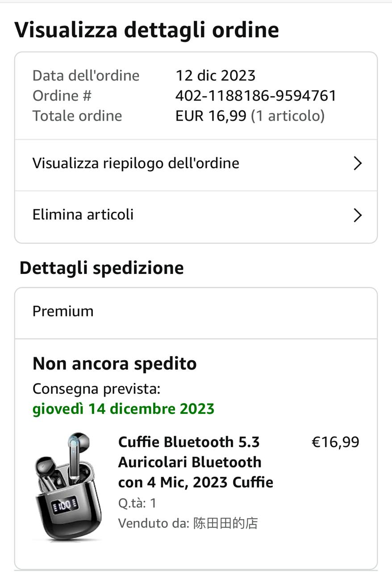
Task: Select the order number 402-1188186-9594761
Action: click(x=256, y=96)
